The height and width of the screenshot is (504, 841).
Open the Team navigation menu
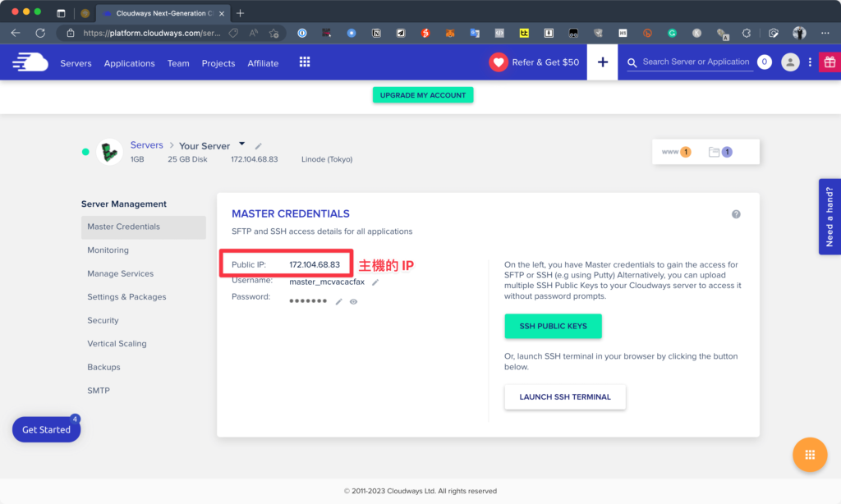coord(178,62)
